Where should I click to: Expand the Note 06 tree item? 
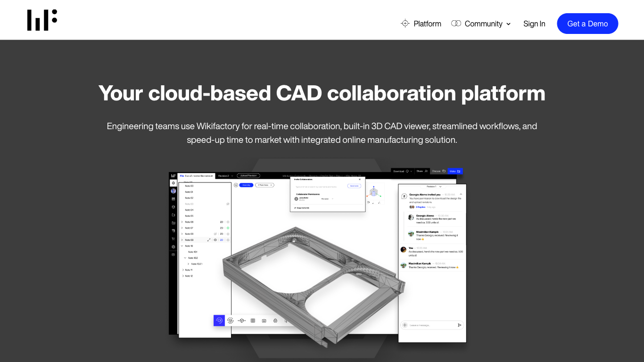[182, 222]
